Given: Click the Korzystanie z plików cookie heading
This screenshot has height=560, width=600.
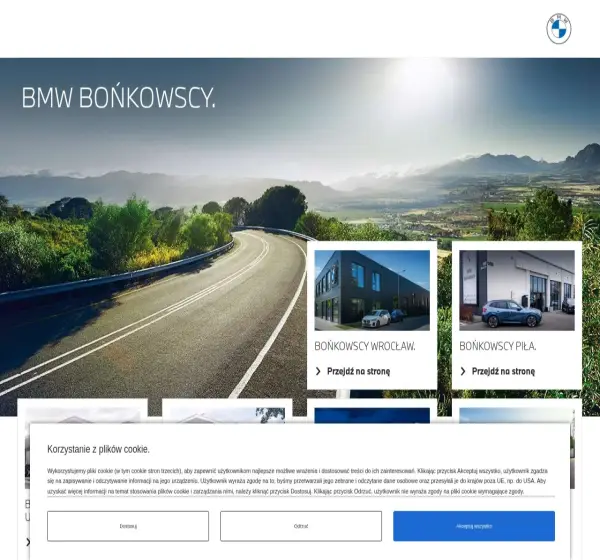Looking at the screenshot, I should click(98, 449).
